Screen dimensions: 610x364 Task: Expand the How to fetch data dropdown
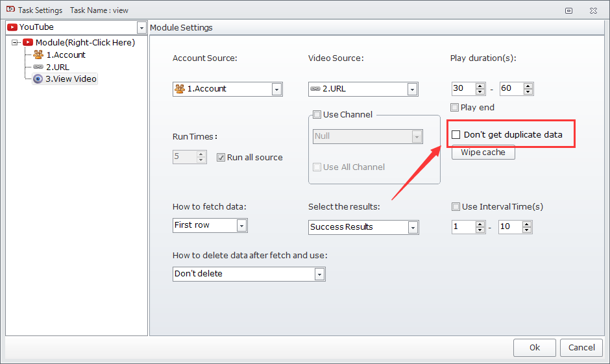click(241, 225)
